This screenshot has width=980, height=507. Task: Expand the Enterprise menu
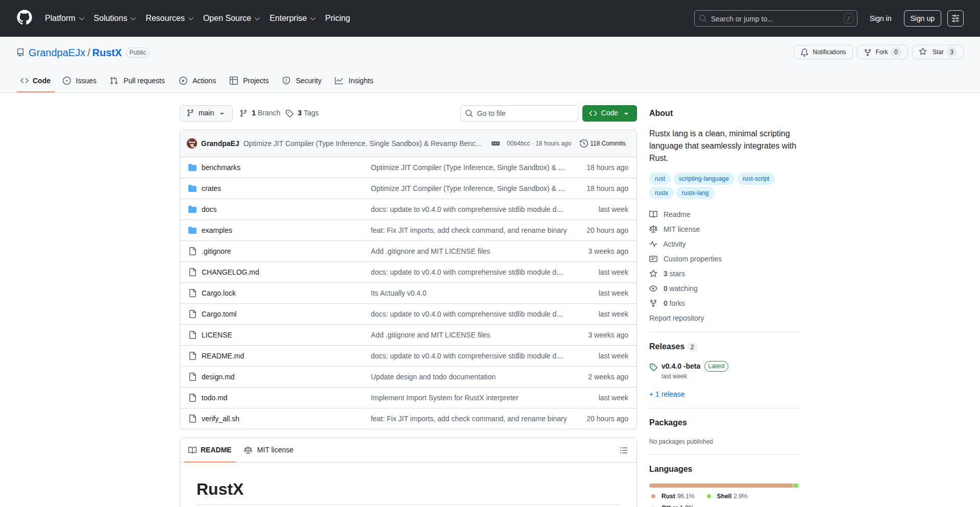(x=292, y=18)
